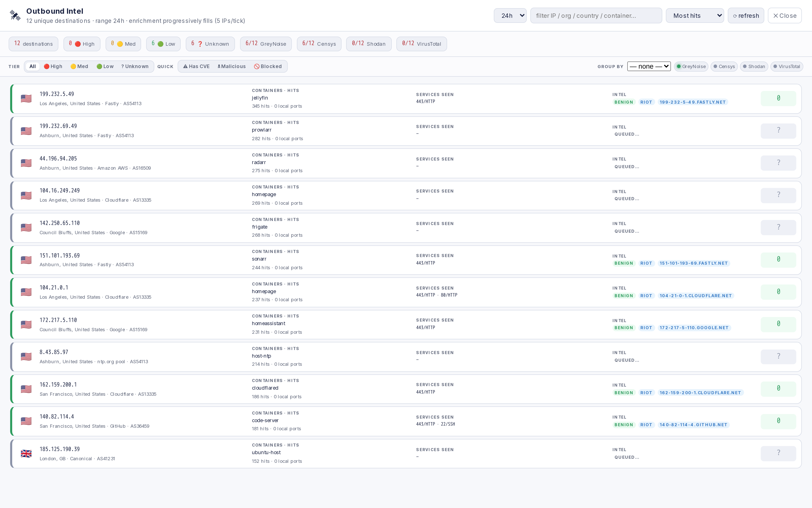Click the US flag next to 151.101.193.69
This screenshot has width=812, height=508.
(26, 260)
